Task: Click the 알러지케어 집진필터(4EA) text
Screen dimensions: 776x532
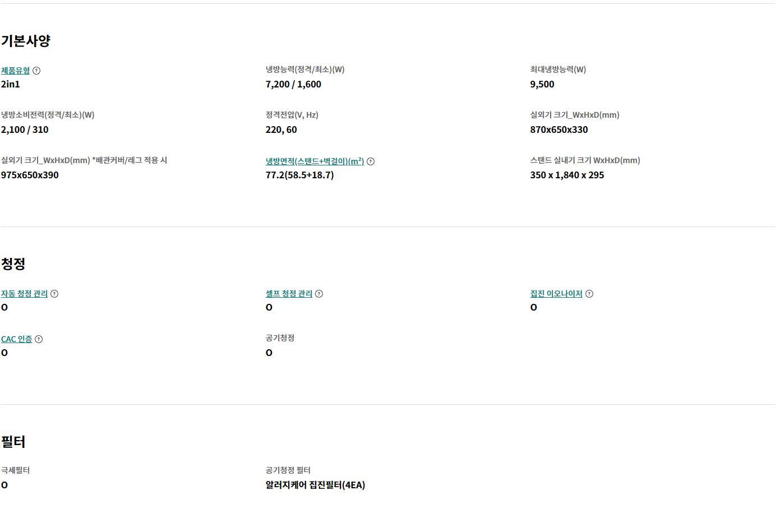Action: [x=315, y=485]
